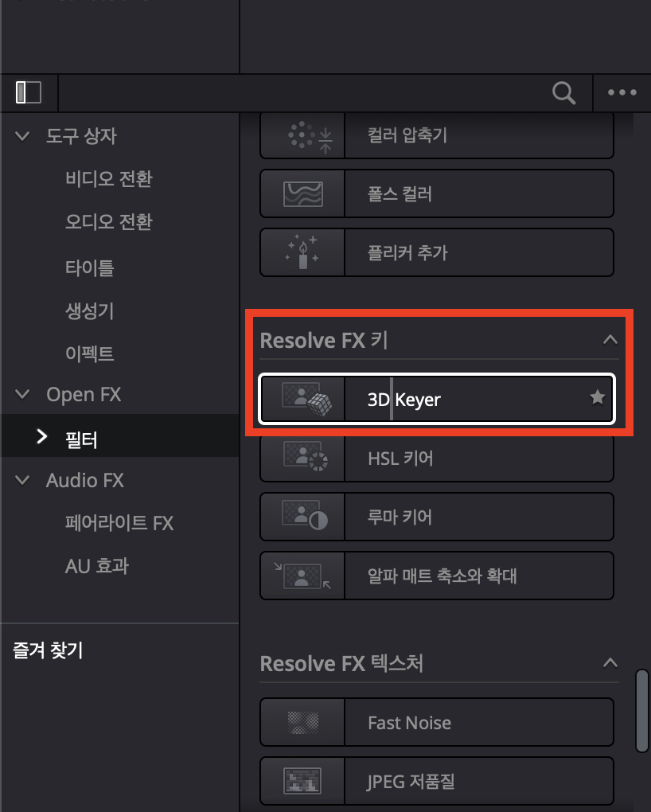Select the JPEG 저품질 effect
Image resolution: width=651 pixels, height=812 pixels.
[x=437, y=781]
